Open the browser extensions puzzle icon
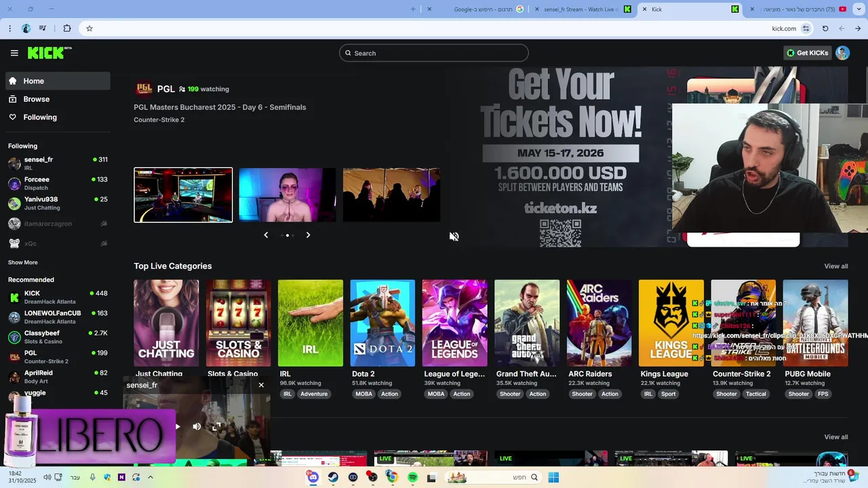This screenshot has width=868, height=488. (x=66, y=28)
